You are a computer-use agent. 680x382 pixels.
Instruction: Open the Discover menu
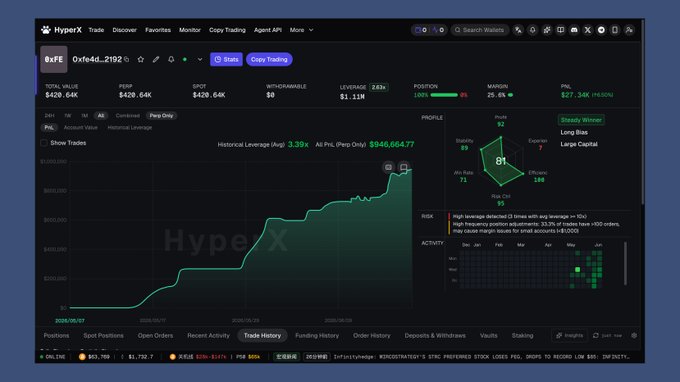tap(124, 30)
